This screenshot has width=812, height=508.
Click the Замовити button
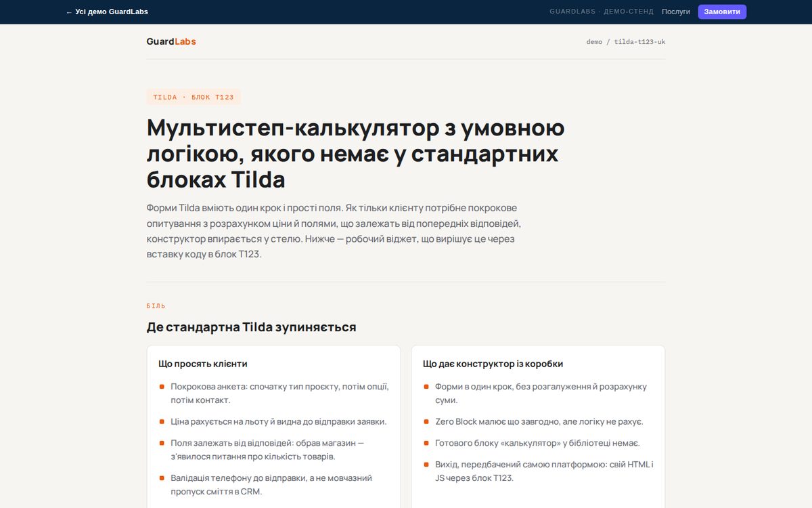(722, 12)
